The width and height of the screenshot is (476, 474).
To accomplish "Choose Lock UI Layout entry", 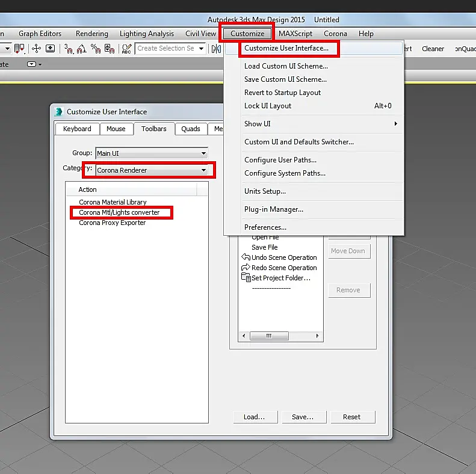I will [314, 106].
